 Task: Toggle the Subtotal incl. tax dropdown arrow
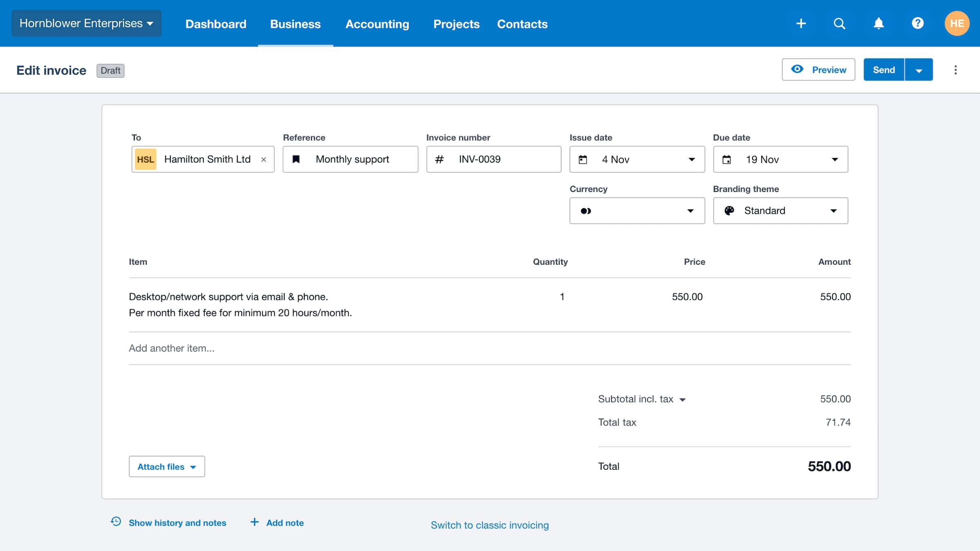point(681,399)
